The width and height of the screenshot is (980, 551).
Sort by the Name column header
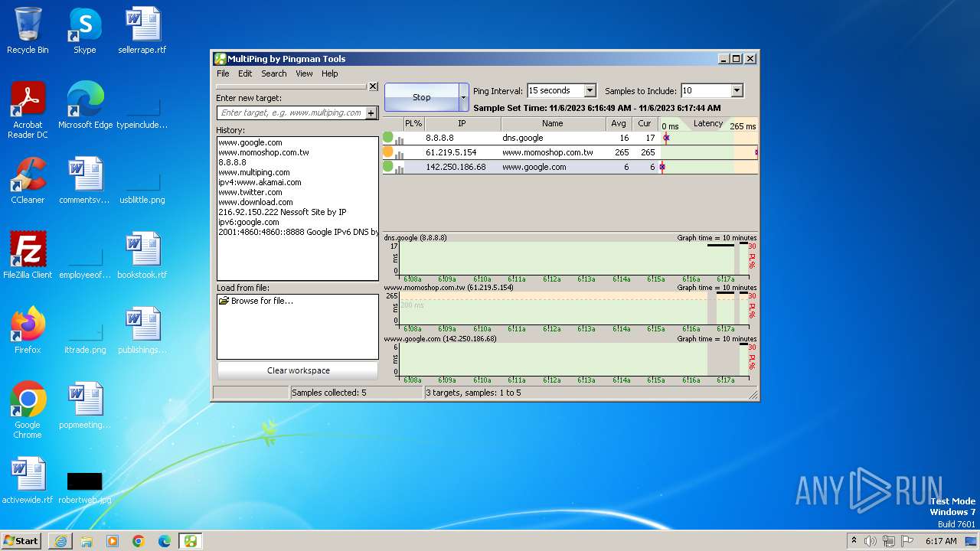553,123
